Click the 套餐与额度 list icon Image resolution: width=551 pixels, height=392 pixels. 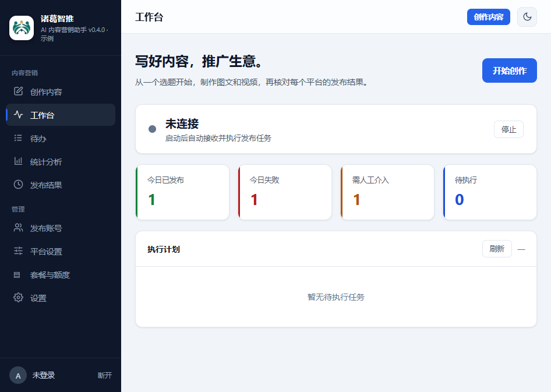click(x=17, y=275)
